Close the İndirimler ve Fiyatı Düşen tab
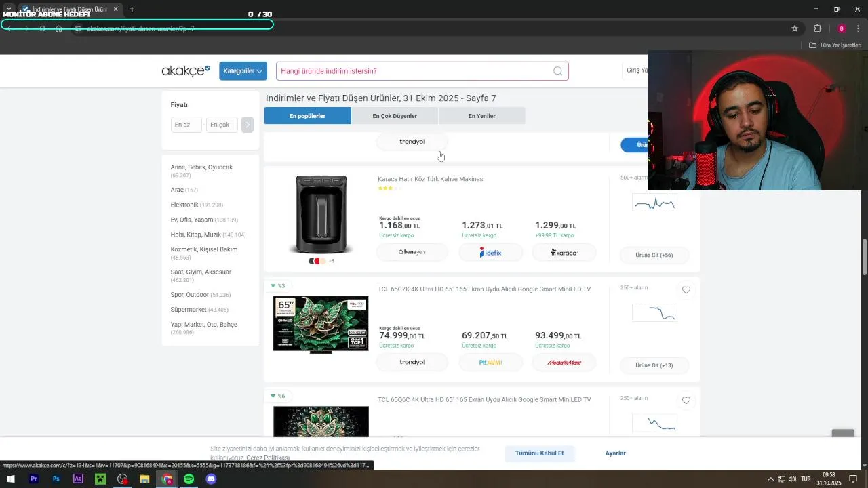 click(116, 9)
